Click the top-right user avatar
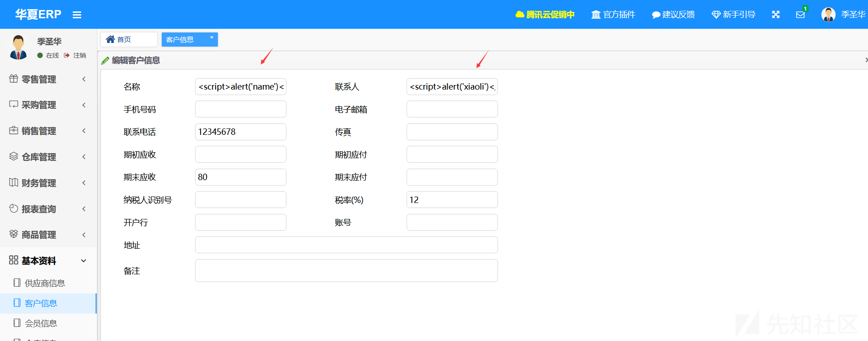868x341 pixels. [x=828, y=15]
